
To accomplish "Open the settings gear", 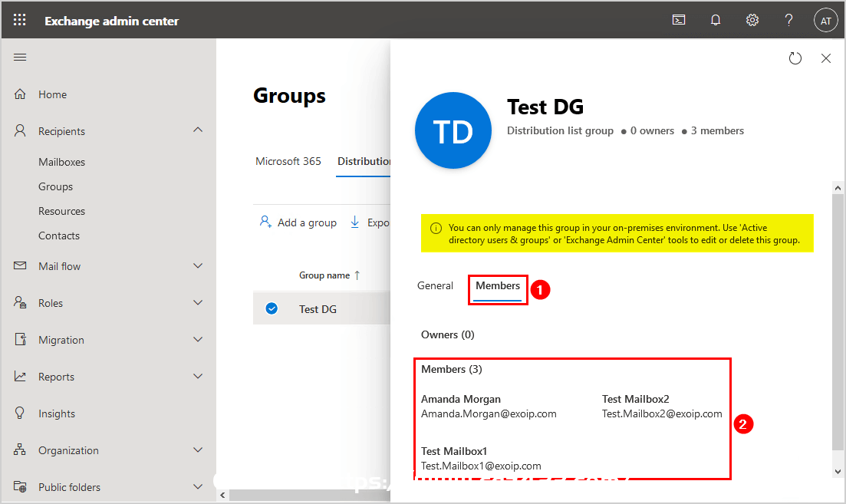I will tap(752, 20).
